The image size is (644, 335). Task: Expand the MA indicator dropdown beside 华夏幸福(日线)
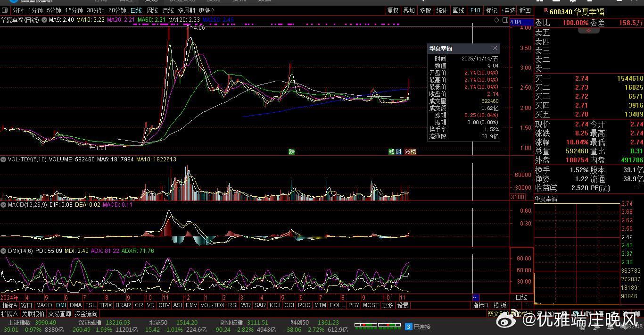[x=44, y=20]
